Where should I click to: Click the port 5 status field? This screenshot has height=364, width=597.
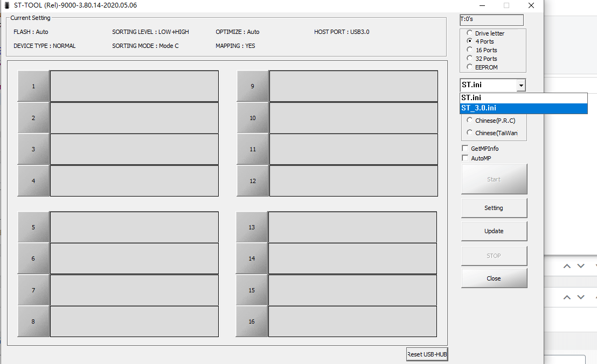[x=134, y=227]
